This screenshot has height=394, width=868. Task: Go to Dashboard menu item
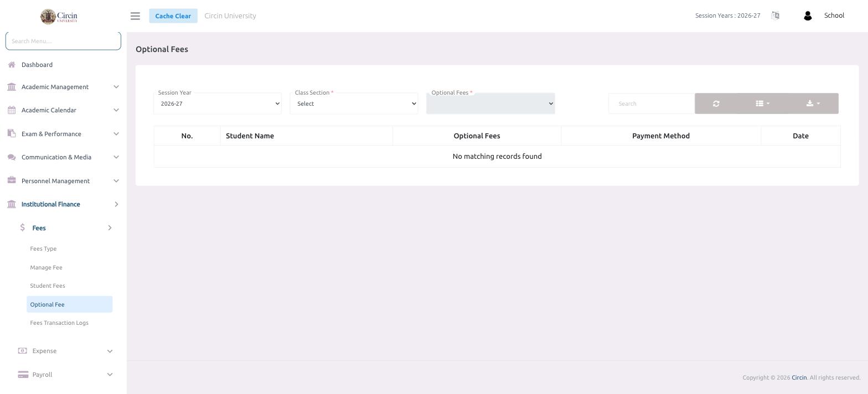click(x=37, y=65)
